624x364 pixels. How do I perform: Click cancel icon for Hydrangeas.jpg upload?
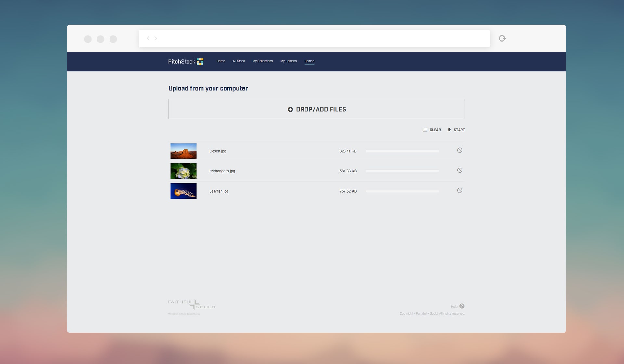tap(460, 170)
